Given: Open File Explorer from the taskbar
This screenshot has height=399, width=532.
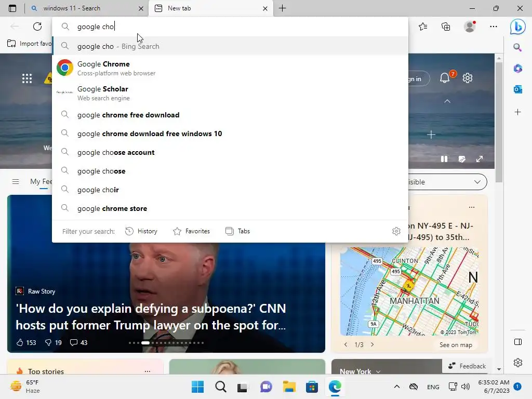Looking at the screenshot, I should pos(289,387).
